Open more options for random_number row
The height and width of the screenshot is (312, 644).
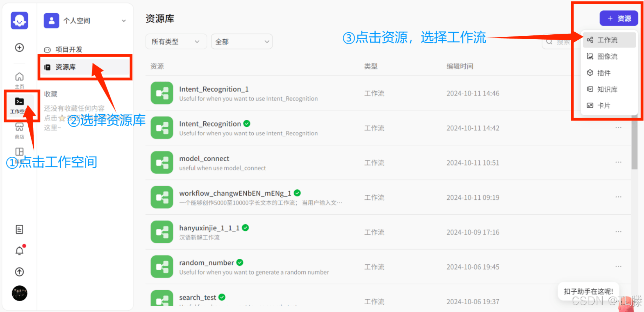[618, 266]
